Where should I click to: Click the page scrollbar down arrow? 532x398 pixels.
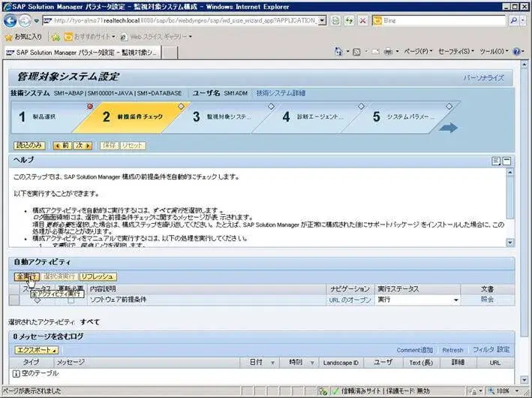pos(524,380)
